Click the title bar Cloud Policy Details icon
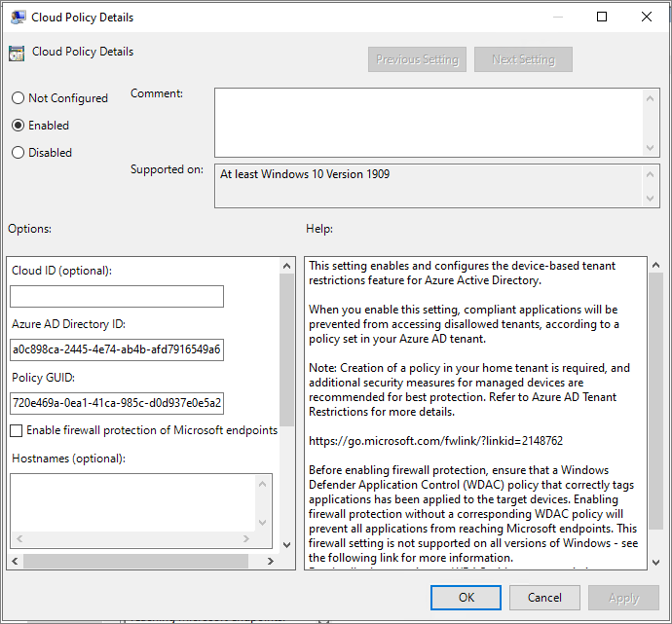 click(x=18, y=18)
